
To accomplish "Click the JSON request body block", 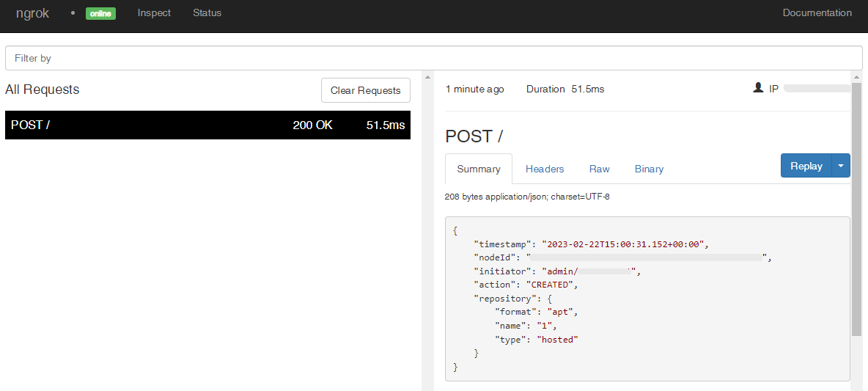I will click(x=647, y=299).
